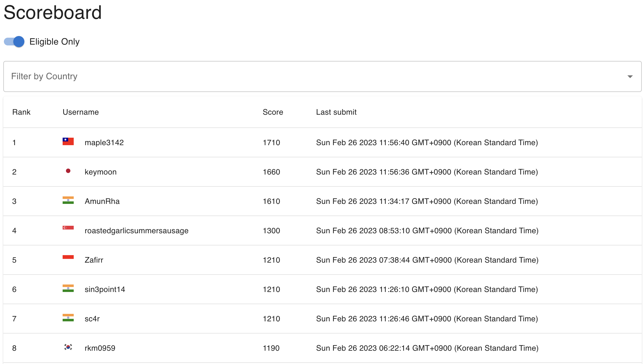This screenshot has width=644, height=364.
Task: Click the Indonesia flag next to Zafirr
Action: click(68, 257)
